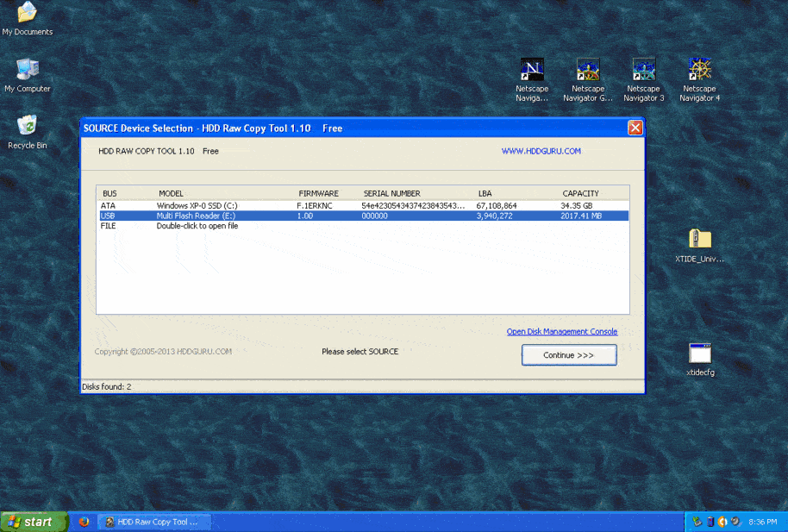Click the 3,940,272 LBA value
The height and width of the screenshot is (532, 788).
point(495,216)
